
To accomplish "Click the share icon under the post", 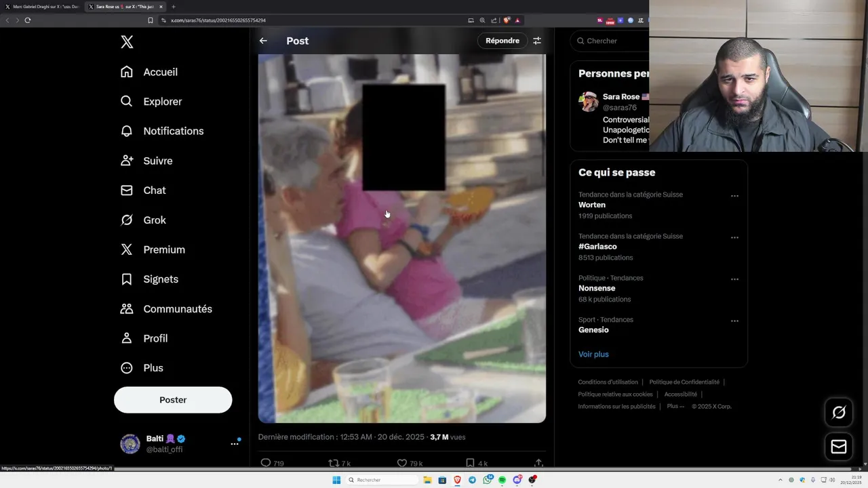I will [538, 463].
